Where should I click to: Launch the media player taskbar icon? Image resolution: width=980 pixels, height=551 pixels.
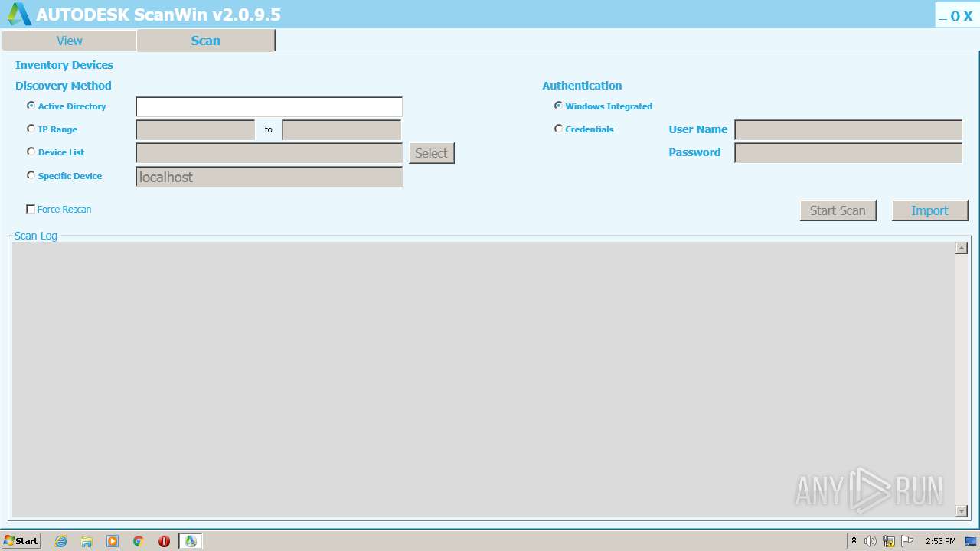point(113,541)
